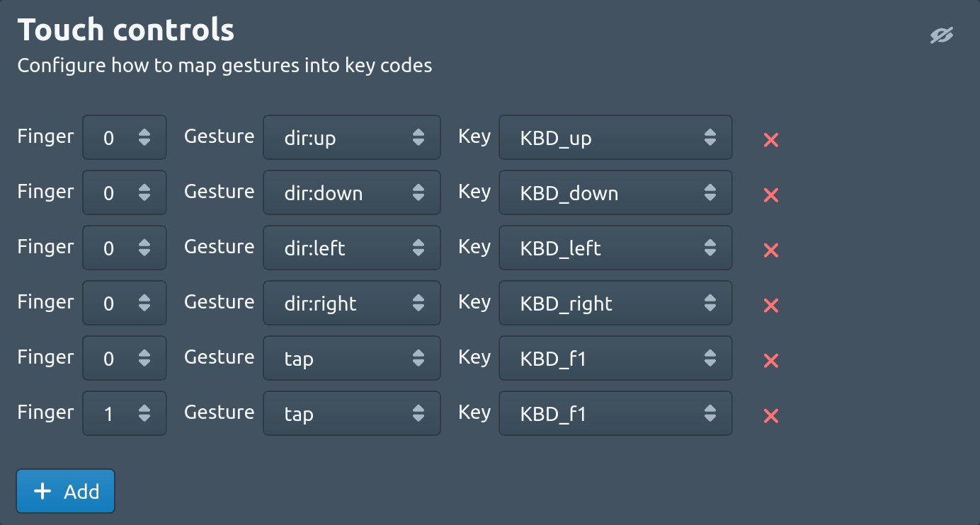The image size is (980, 525).
Task: Add a new gesture mapping
Action: (66, 491)
